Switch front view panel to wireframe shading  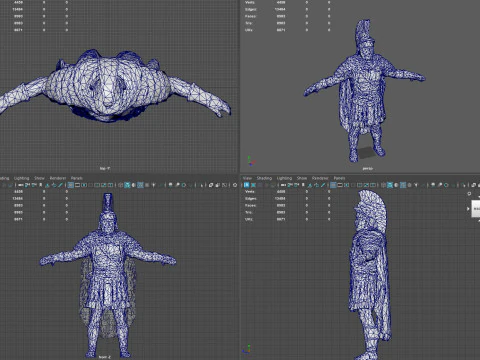coord(120,185)
